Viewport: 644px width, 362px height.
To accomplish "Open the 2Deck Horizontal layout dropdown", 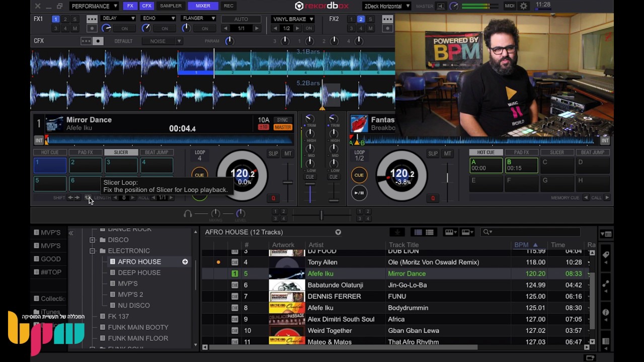I will pos(386,6).
